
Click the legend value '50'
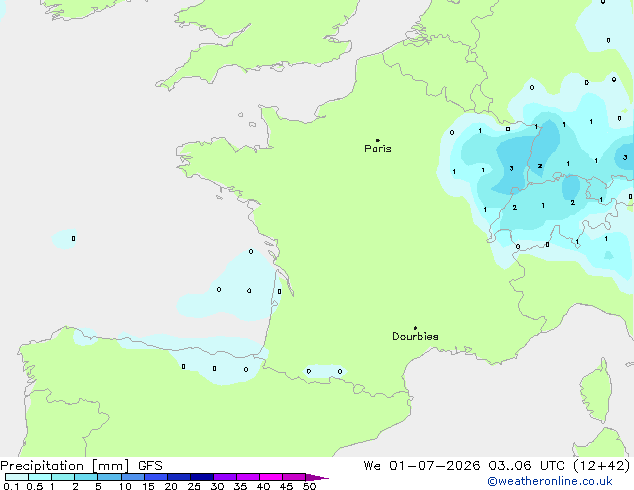309,486
